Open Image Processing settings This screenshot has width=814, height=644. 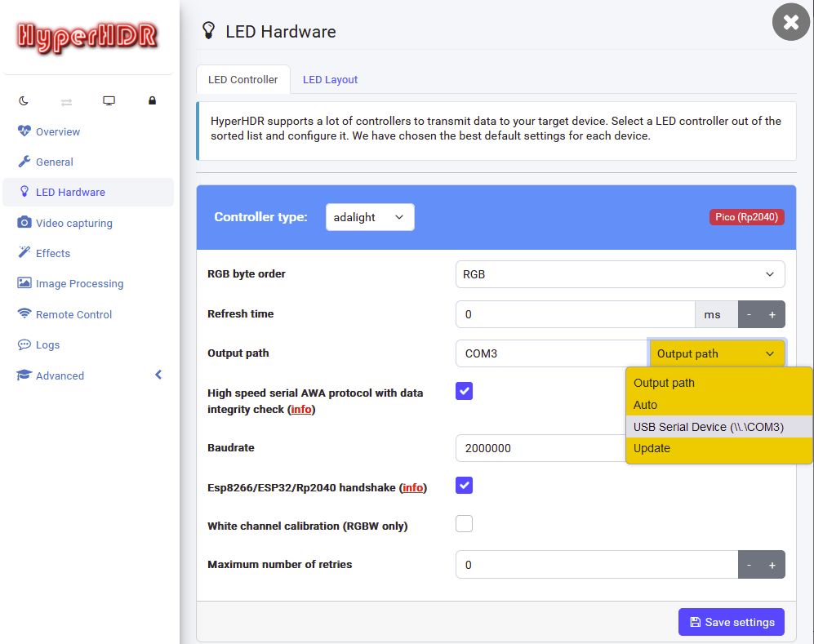coord(79,284)
